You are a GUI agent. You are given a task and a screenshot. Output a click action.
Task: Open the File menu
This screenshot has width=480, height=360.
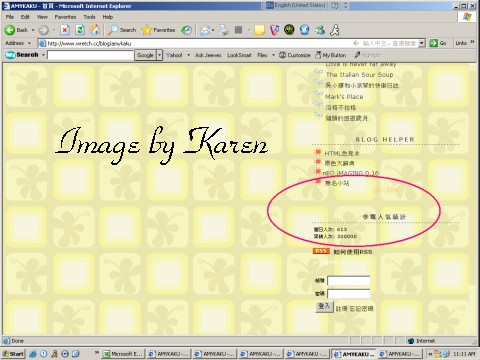pos(10,17)
